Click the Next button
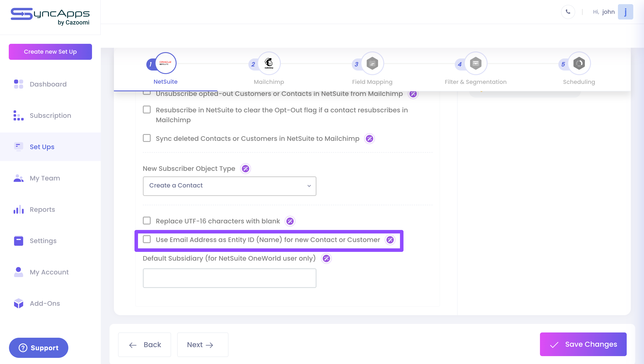Image resolution: width=644 pixels, height=364 pixels. pos(202,345)
